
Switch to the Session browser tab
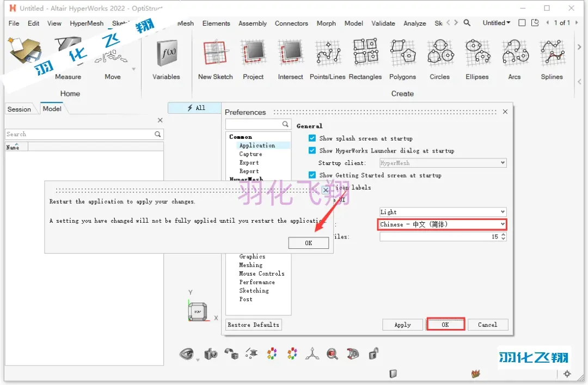click(x=20, y=109)
